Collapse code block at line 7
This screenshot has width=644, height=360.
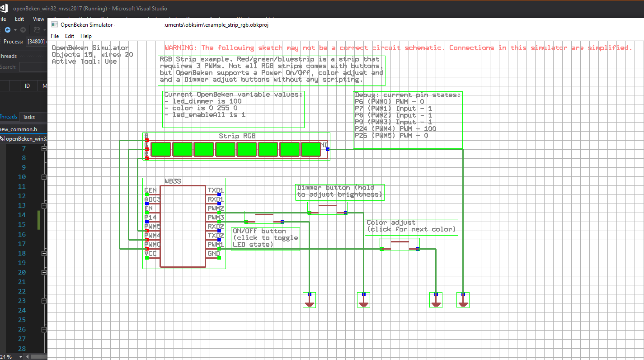44,148
